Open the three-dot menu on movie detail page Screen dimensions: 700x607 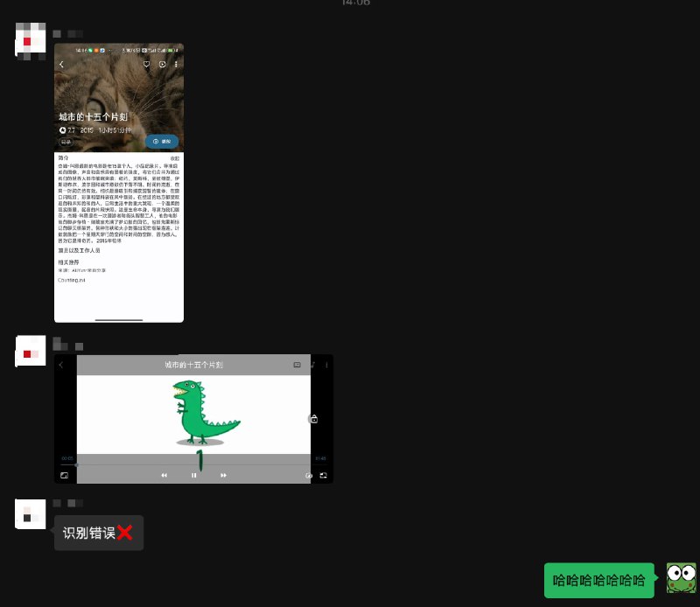coord(176,65)
